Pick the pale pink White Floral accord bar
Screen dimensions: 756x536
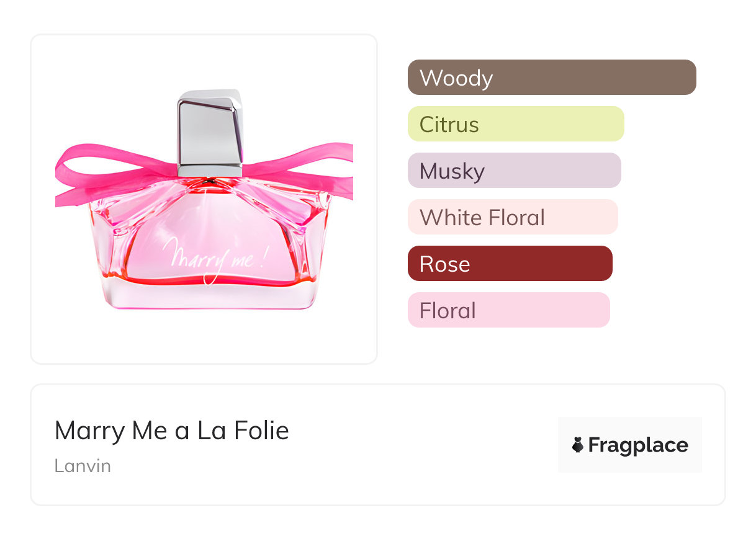512,217
